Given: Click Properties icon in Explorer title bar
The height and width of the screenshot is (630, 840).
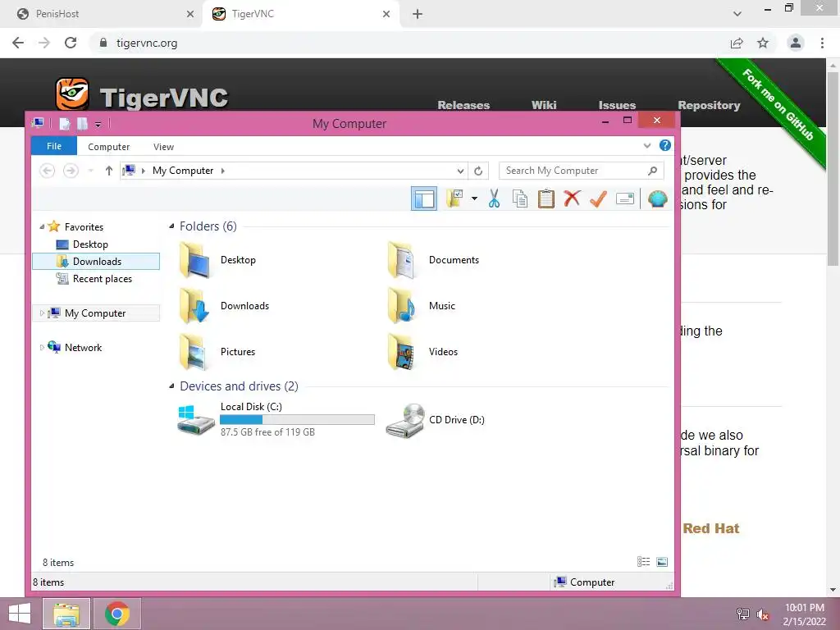Looking at the screenshot, I should point(64,124).
